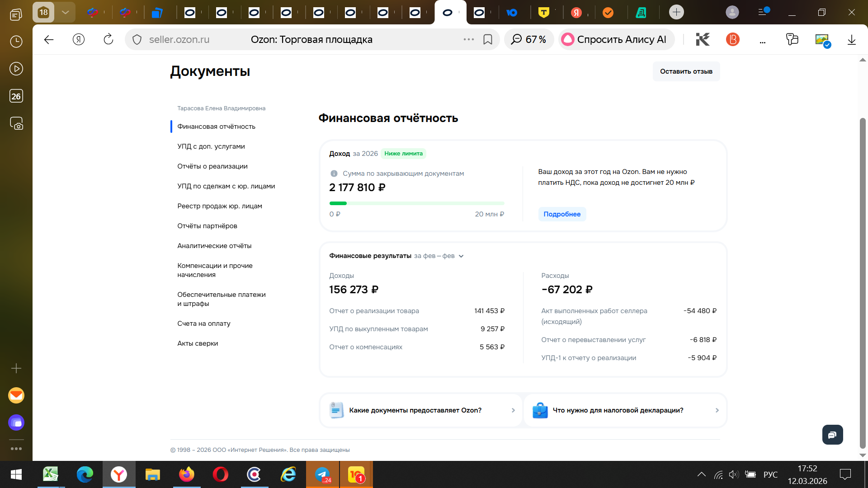Open the history clock icon in sidebar
The width and height of the screenshot is (868, 488).
click(x=16, y=42)
